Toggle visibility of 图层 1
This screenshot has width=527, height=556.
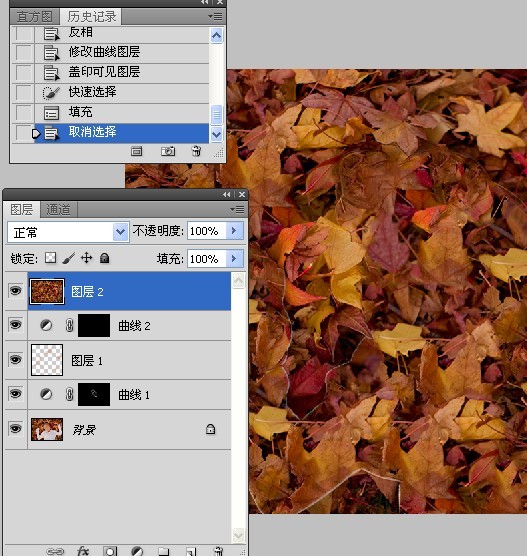pyautogui.click(x=15, y=360)
